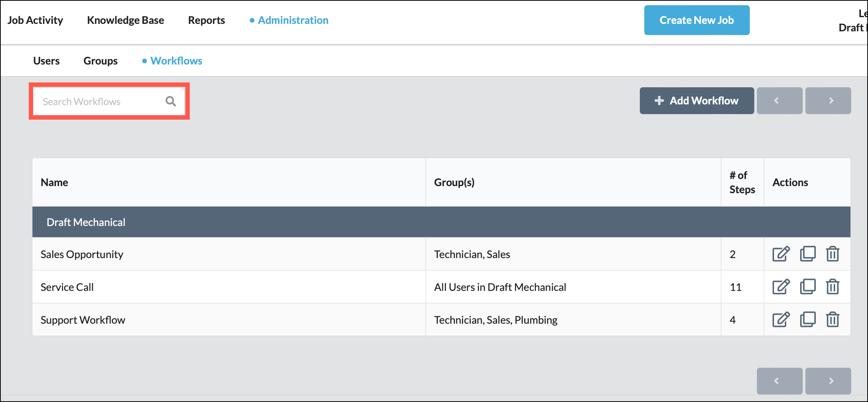This screenshot has width=868, height=402.
Task: Click the previous page chevron near Add Workflow
Action: (780, 100)
